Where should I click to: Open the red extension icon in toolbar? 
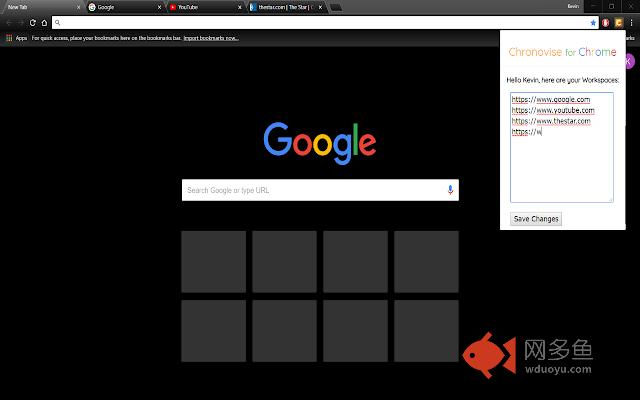605,23
